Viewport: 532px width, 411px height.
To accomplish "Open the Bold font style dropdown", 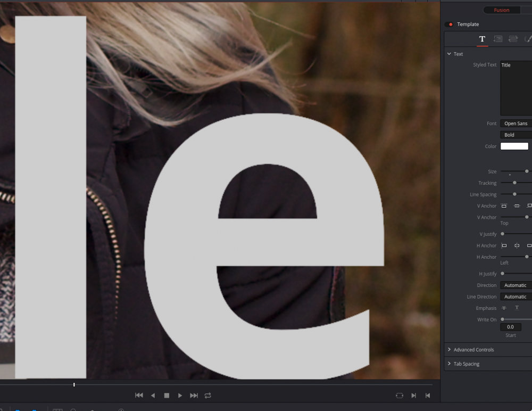I will coord(516,135).
